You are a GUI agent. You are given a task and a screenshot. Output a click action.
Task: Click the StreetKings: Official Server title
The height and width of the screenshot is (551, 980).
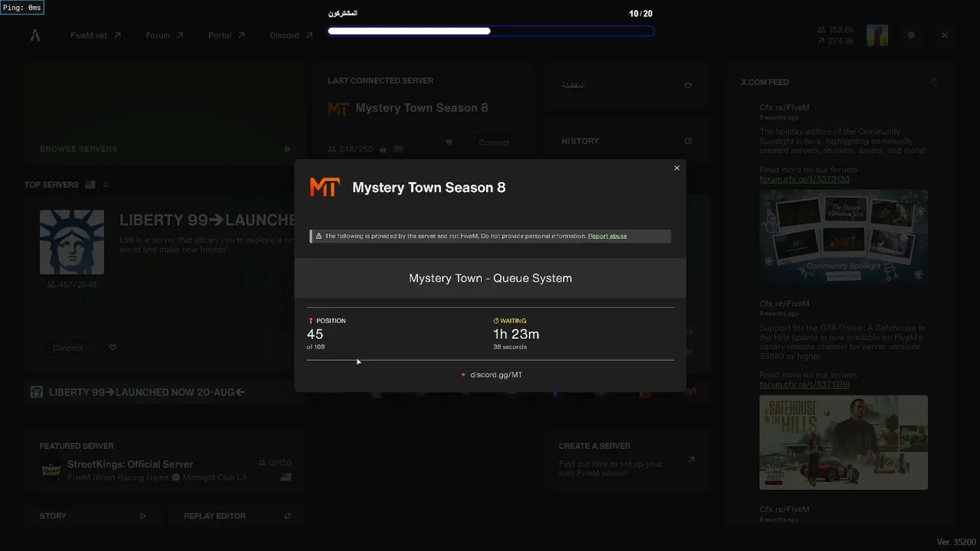(x=130, y=464)
